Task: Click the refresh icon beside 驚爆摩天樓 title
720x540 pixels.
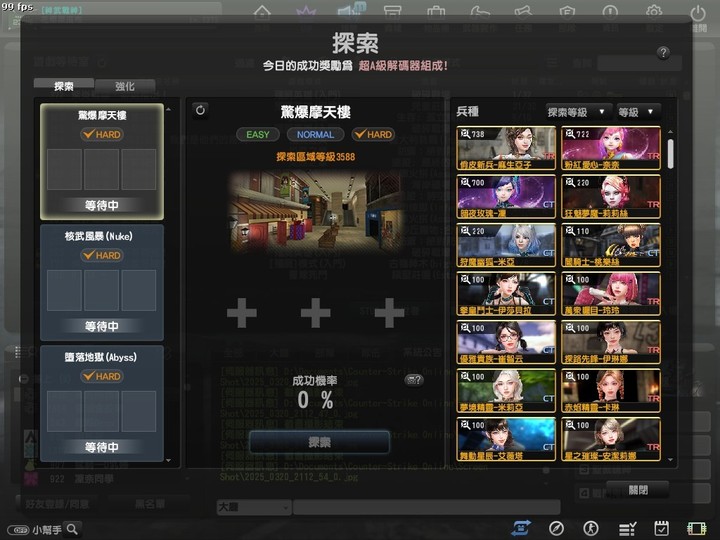Action: coord(200,111)
